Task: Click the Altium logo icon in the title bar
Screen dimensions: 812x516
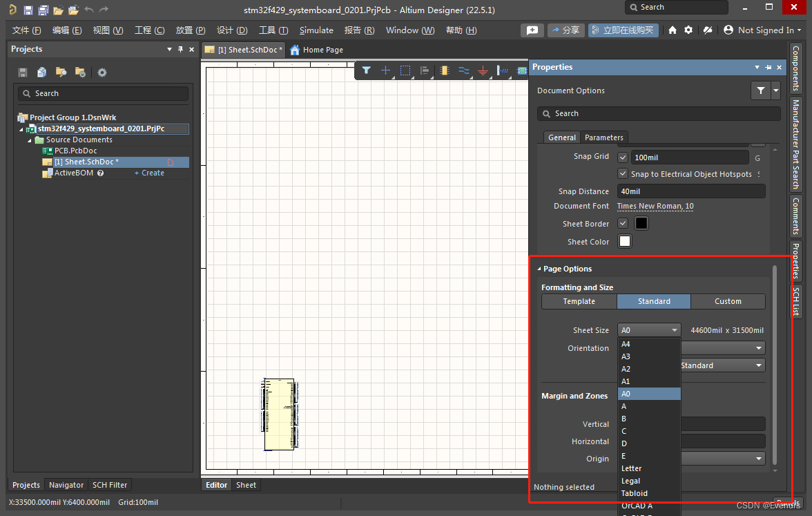Action: pos(12,10)
